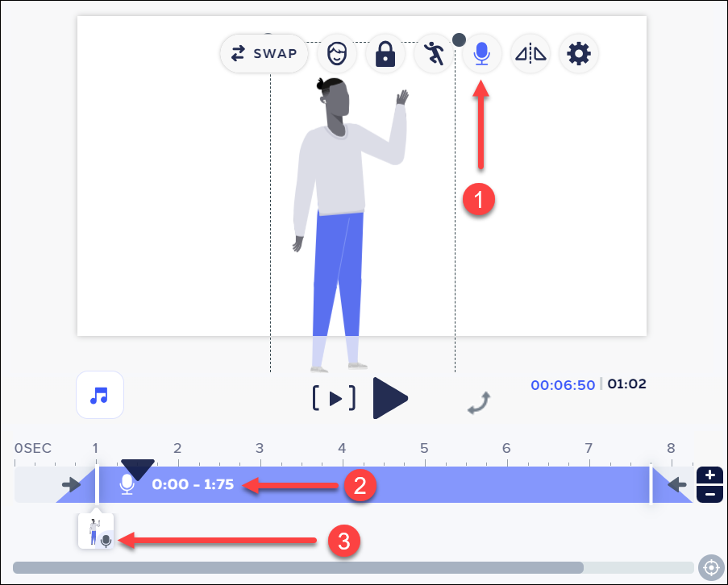
Task: Toggle the lock on the character
Action: (385, 53)
